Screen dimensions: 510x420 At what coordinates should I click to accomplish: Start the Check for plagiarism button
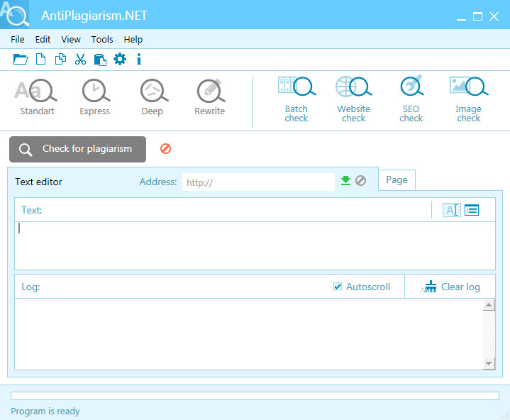(77, 149)
